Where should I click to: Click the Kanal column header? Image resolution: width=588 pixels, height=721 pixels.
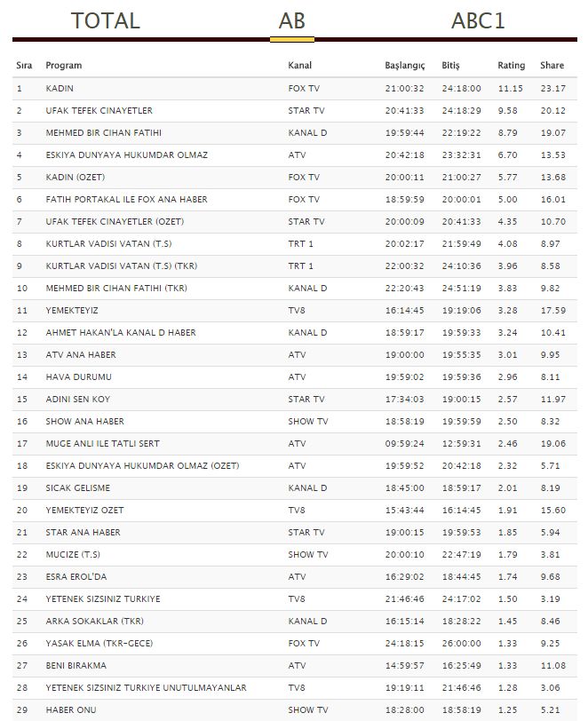tap(299, 66)
